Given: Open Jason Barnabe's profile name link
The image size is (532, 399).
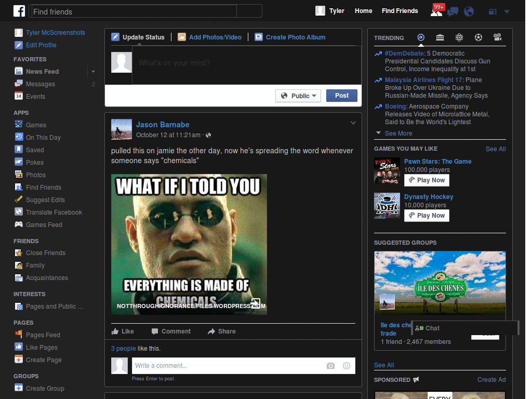Looking at the screenshot, I should (x=163, y=125).
